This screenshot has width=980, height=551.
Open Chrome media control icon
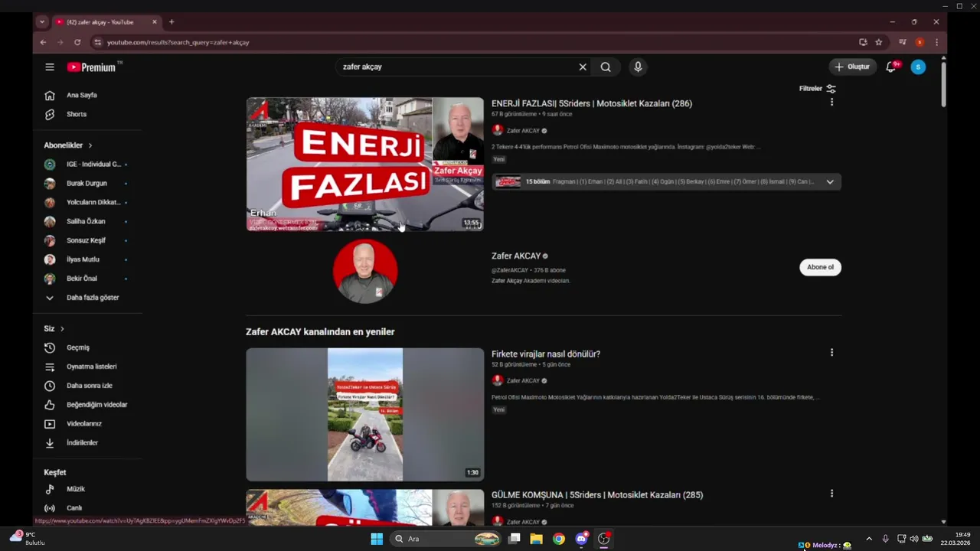pos(903,43)
